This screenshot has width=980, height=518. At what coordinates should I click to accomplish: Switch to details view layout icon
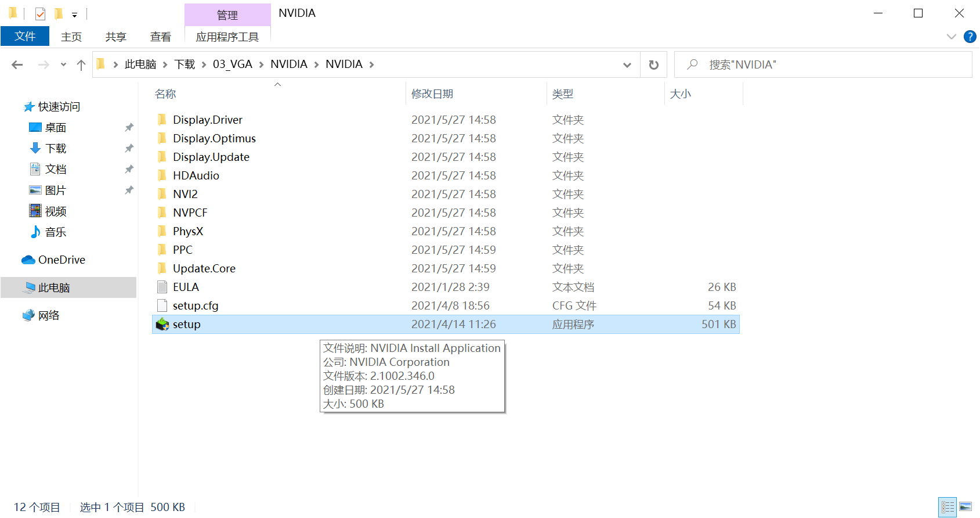[948, 507]
